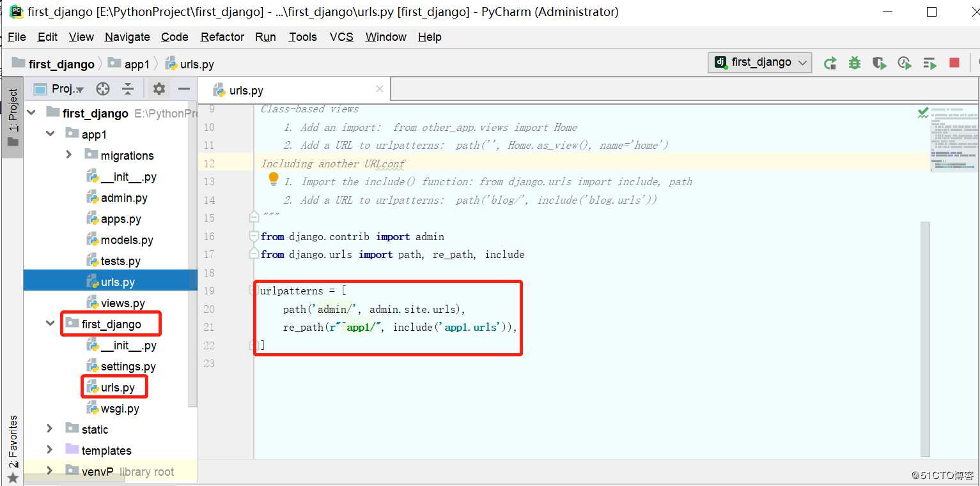Stop the running process red square
980x486 pixels.
[954, 63]
